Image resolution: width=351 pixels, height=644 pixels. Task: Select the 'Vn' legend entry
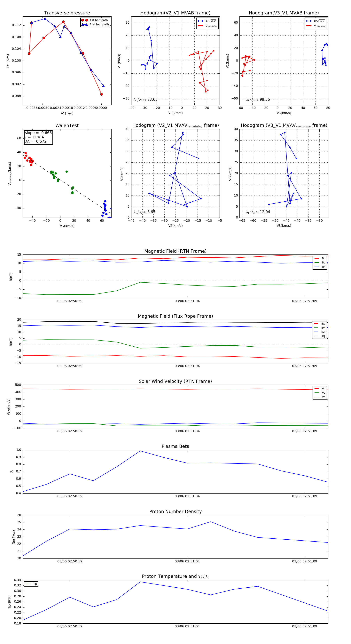tap(320, 397)
